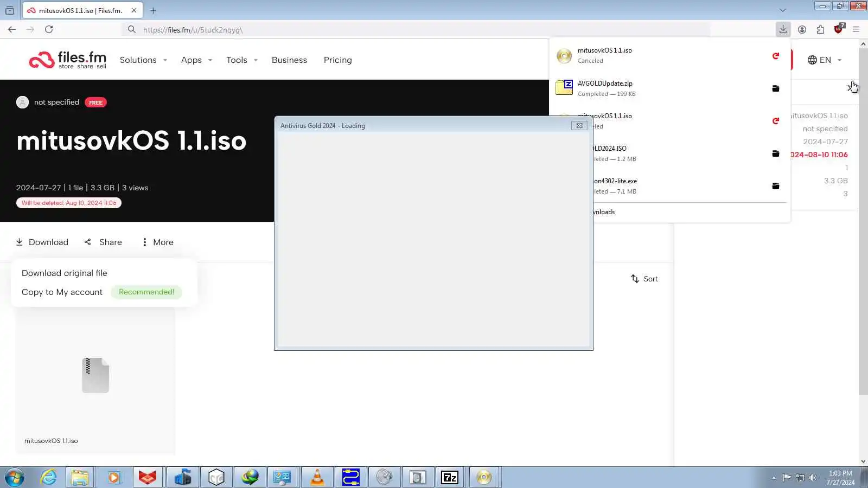
Task: Retry the second canceled mitusovkOS 1.1.iso download
Action: pyautogui.click(x=776, y=121)
